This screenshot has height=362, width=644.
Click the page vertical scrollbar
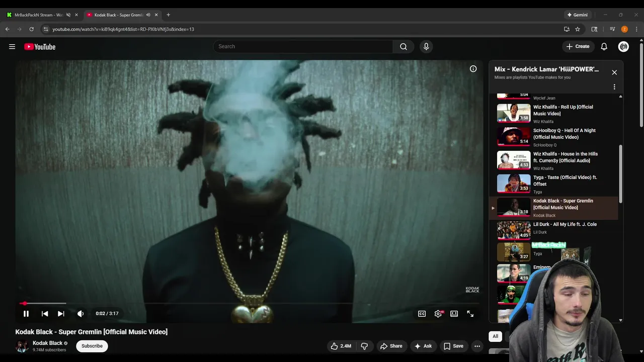coord(641,84)
